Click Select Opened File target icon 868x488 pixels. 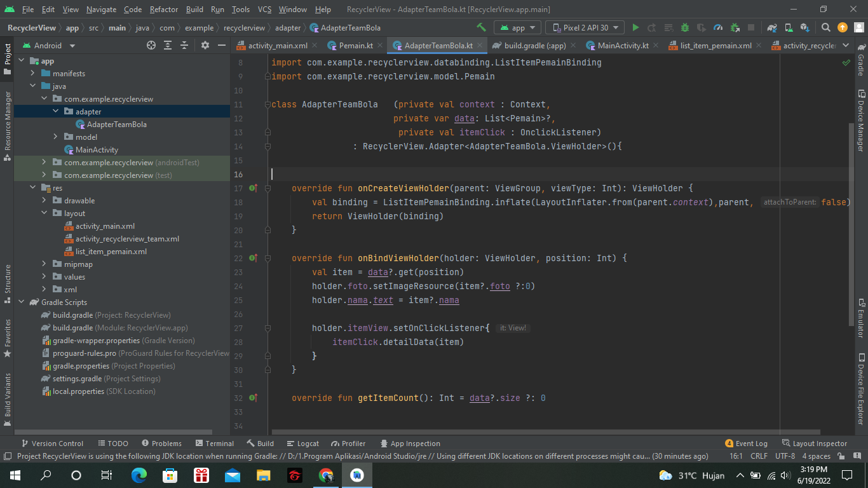coord(151,45)
